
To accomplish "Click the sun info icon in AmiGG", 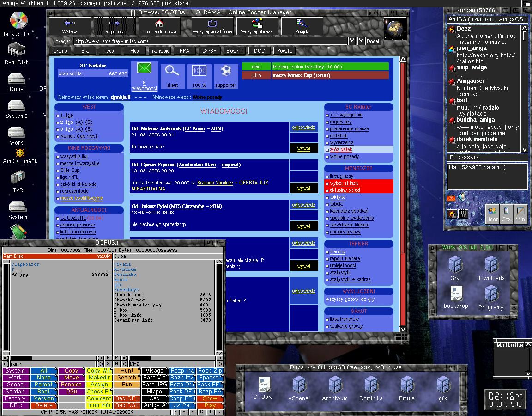I will (452, 214).
